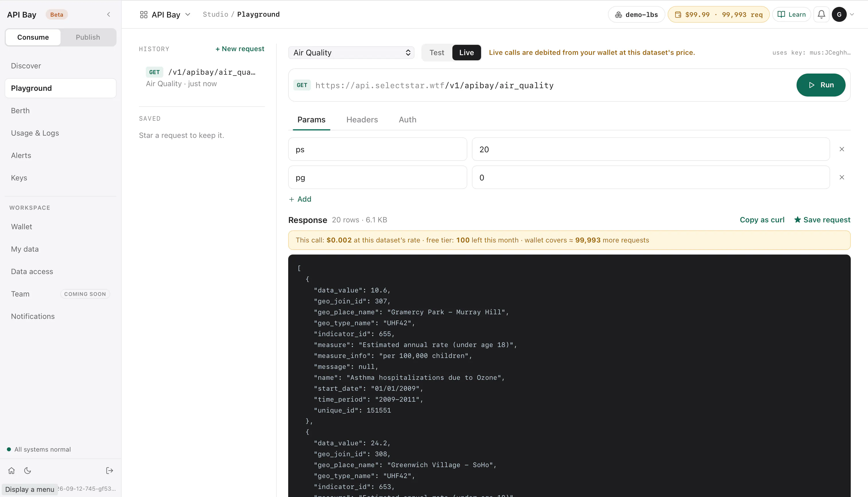
Task: Open the Params tab
Action: coord(311,120)
